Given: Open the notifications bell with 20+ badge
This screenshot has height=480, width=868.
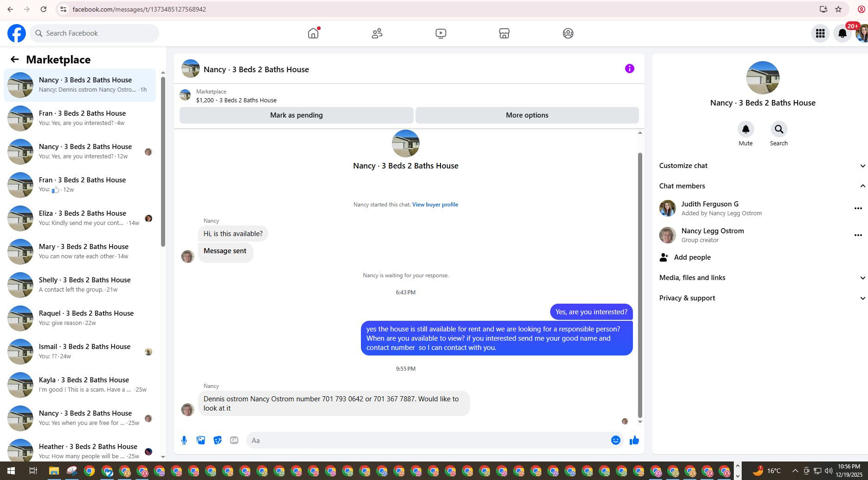Looking at the screenshot, I should tap(843, 33).
